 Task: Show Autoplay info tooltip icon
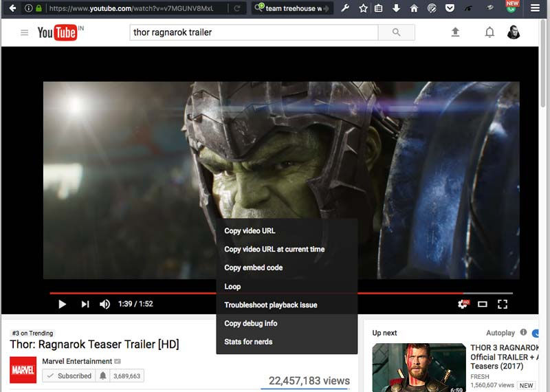(x=523, y=332)
